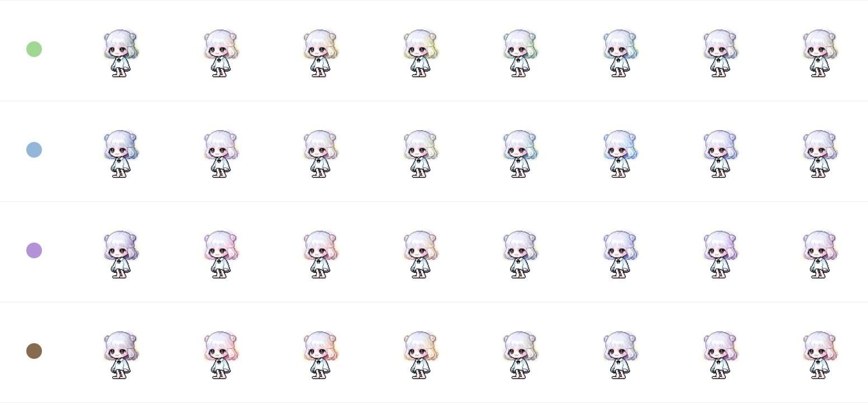This screenshot has width=868, height=403.
Task: Choose last character in brown row
Action: click(x=820, y=355)
